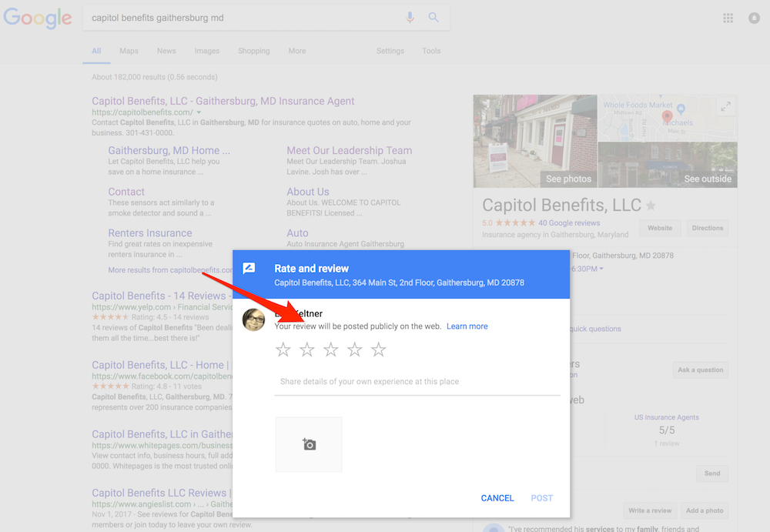This screenshot has height=532, width=770.
Task: Rate three stars in the review dialog
Action: click(330, 350)
